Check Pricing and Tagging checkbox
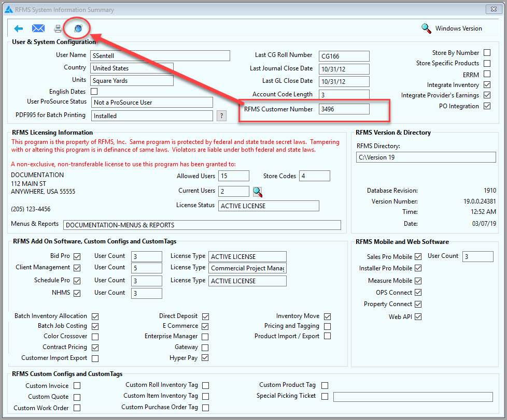This screenshot has height=420, width=507. (x=327, y=326)
